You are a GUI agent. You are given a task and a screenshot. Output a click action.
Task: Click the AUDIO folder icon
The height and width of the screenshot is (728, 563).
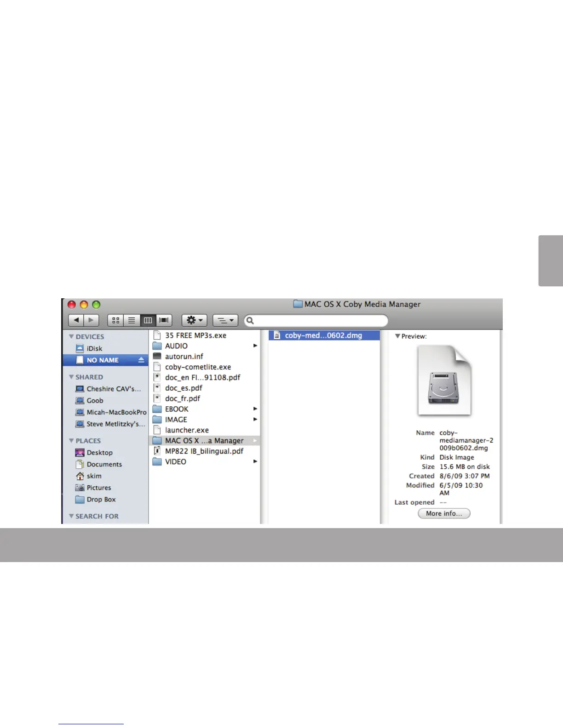157,346
